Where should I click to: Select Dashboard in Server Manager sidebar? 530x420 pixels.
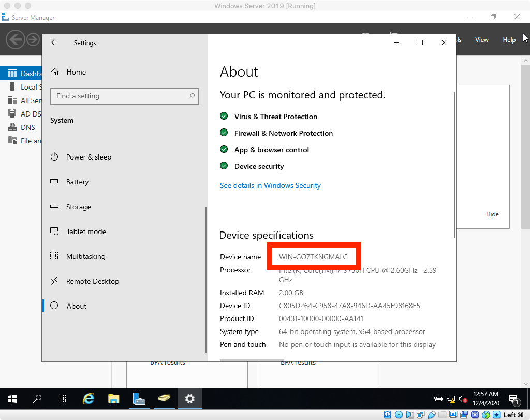point(21,74)
